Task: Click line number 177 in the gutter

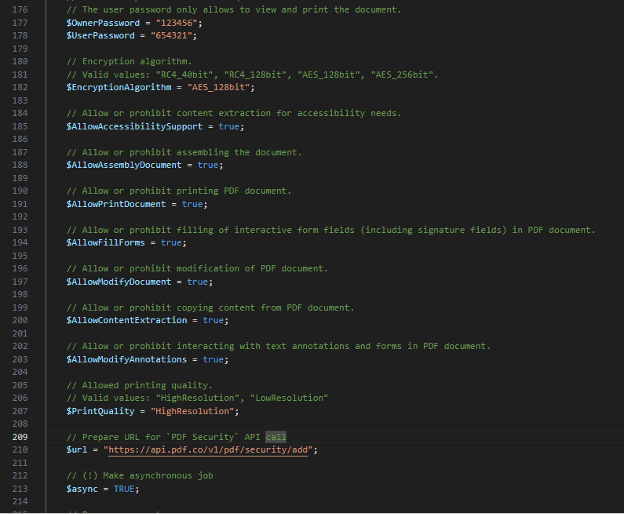Action: pos(20,23)
